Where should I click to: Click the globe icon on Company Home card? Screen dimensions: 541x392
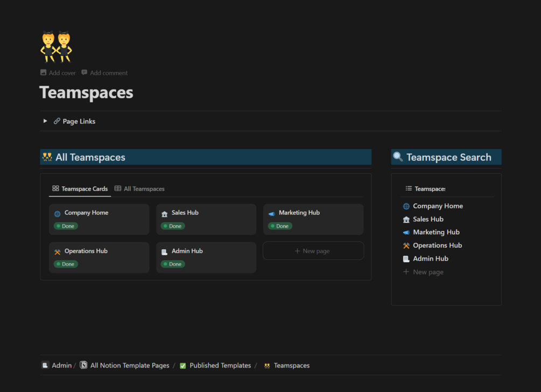[x=57, y=214]
